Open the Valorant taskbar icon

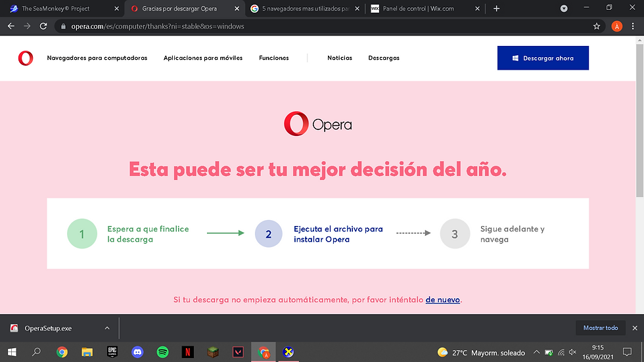(238, 352)
